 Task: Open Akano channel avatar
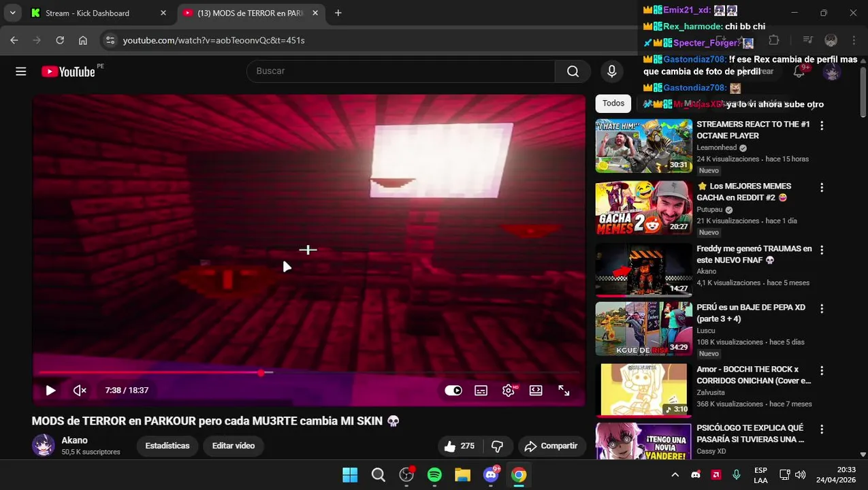(x=44, y=445)
